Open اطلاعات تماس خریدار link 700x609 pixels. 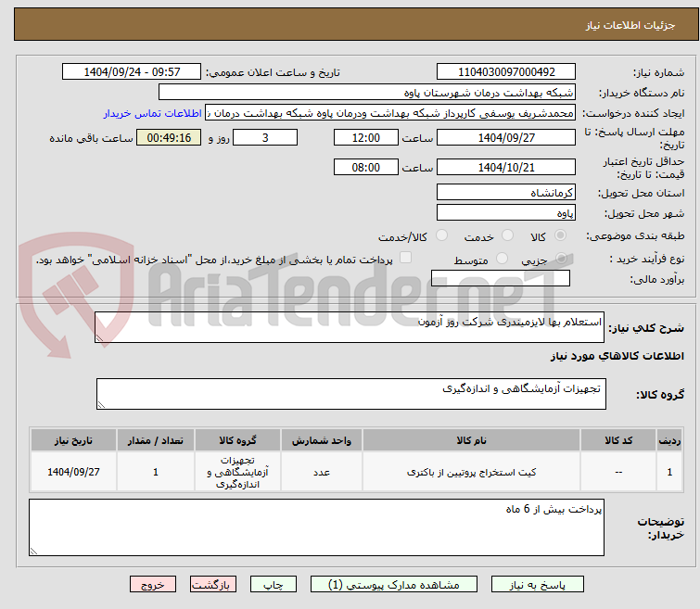pos(153,113)
